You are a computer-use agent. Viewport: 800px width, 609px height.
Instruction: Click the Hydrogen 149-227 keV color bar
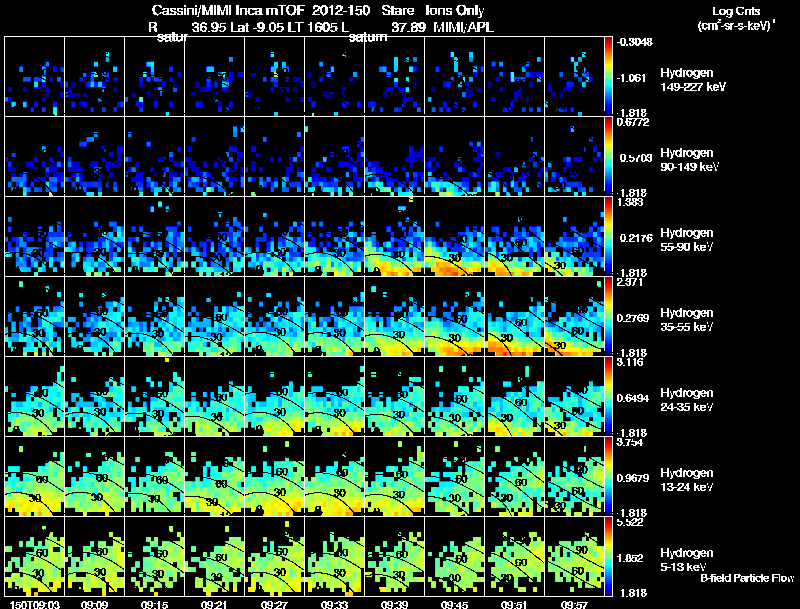point(608,76)
